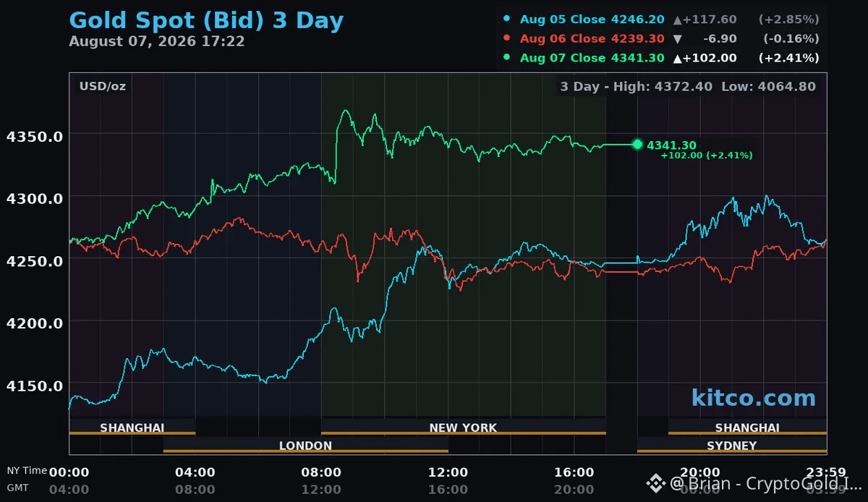Click the GMT axis caption
The image size is (868, 502).
[x=17, y=488]
